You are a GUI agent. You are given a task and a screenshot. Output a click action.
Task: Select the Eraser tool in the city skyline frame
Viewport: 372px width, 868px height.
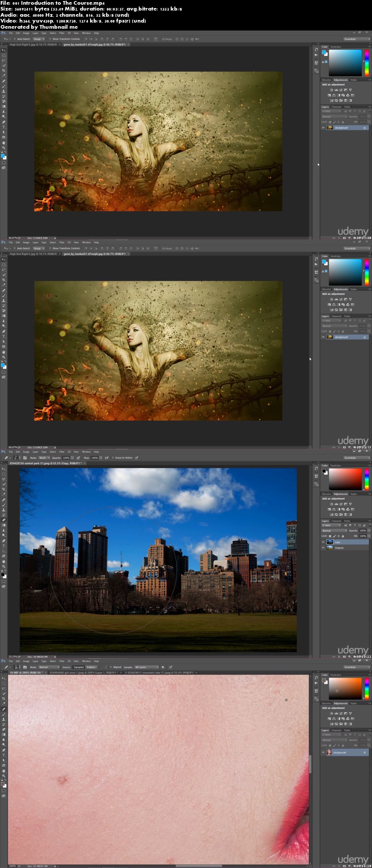(x=4, y=520)
